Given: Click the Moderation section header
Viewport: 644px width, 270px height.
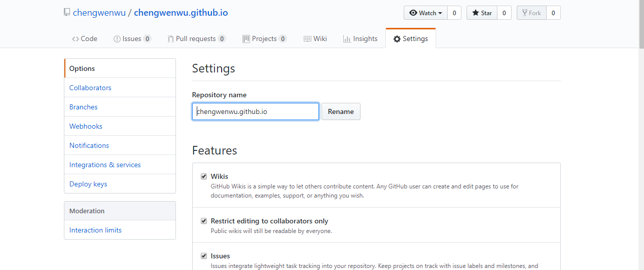Looking at the screenshot, I should point(120,211).
